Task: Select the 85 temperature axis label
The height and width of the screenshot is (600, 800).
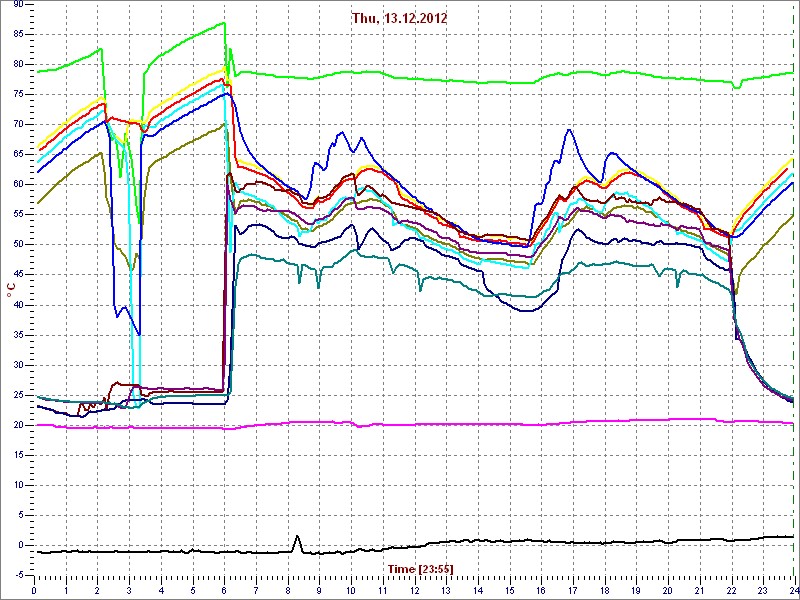Action: tap(17, 34)
